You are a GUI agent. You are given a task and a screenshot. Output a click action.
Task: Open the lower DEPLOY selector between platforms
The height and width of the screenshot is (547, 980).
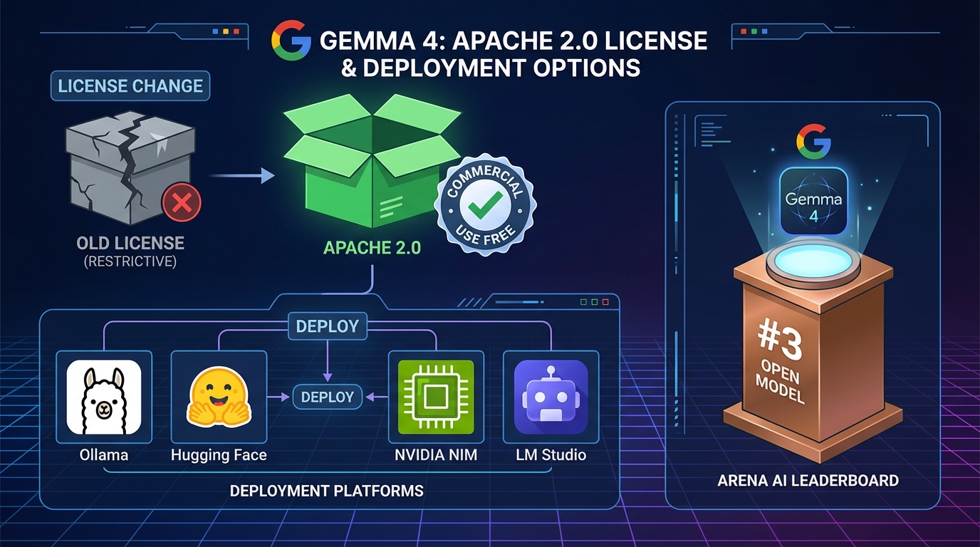click(327, 397)
